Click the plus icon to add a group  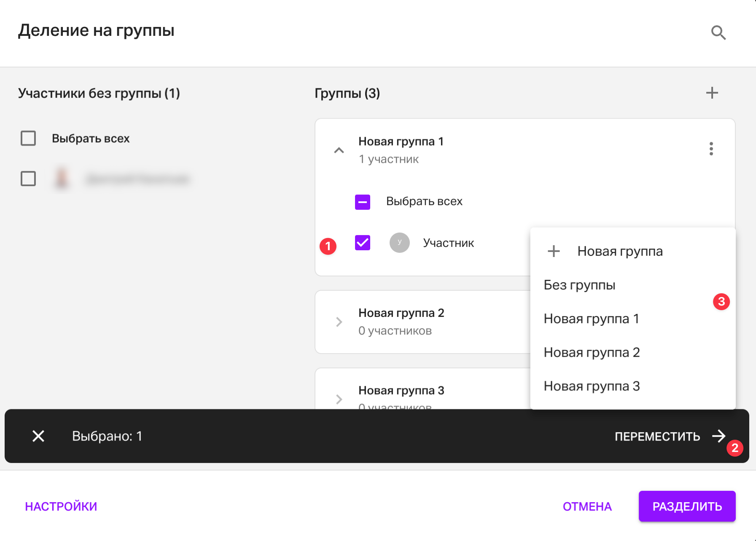[712, 93]
